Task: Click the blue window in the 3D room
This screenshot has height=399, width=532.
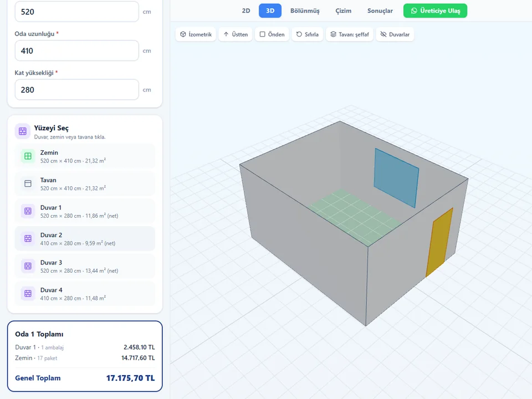Action: point(396,177)
